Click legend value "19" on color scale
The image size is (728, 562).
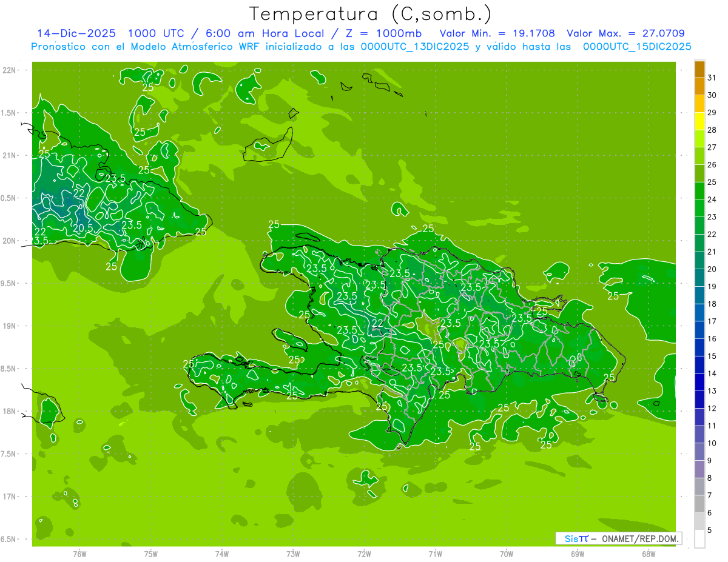[x=712, y=287]
